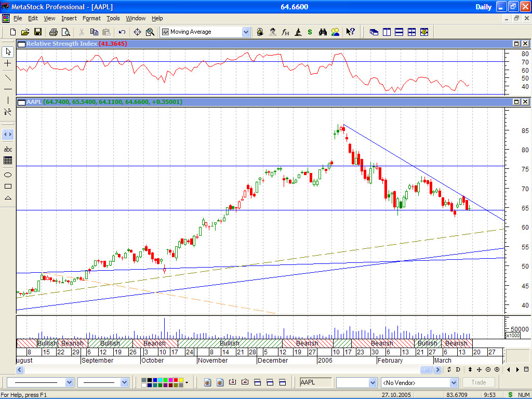This screenshot has height=399, width=532.
Task: Select the vertical line tool
Action: pos(8,100)
